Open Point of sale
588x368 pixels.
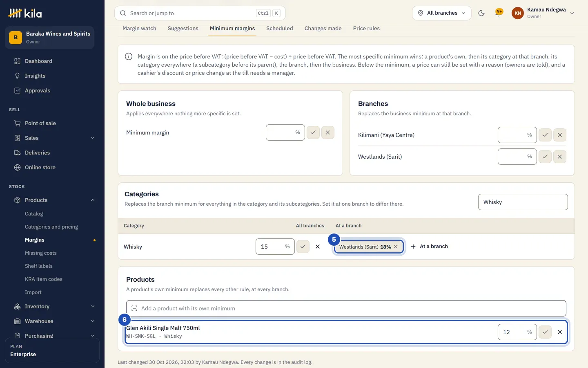point(52,123)
